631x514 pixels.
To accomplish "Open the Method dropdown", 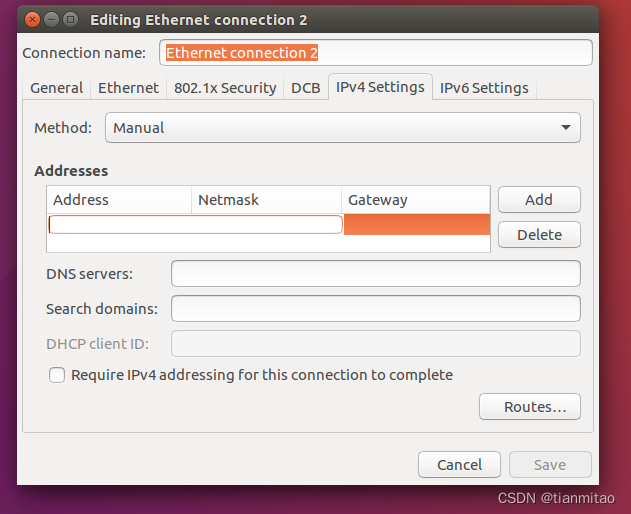I will 342,128.
